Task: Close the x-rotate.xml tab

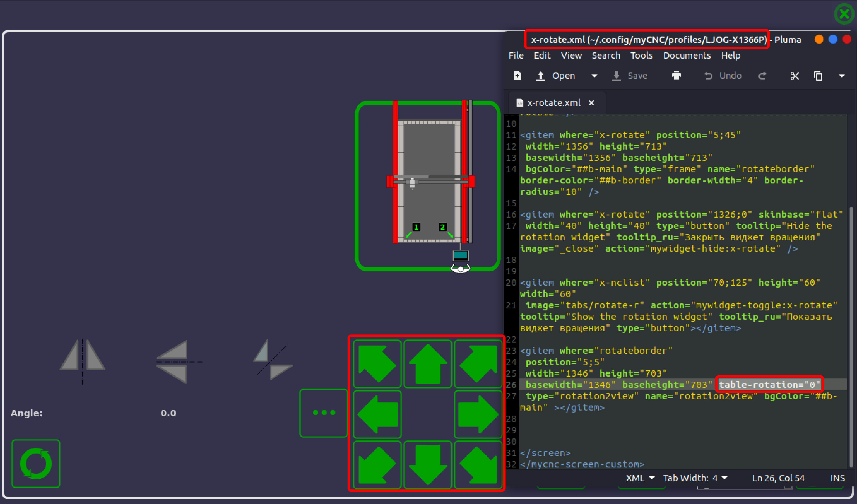Action: point(591,103)
